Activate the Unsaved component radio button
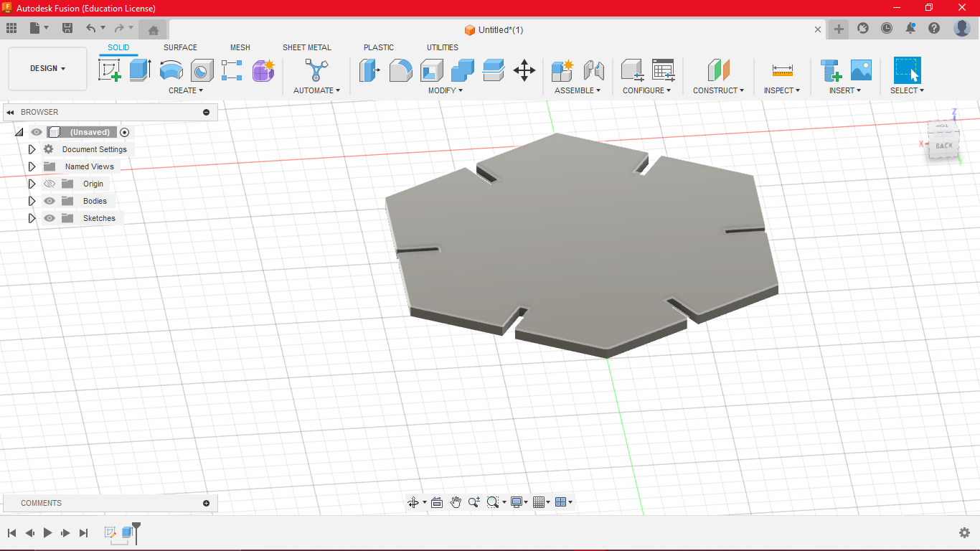 tap(125, 132)
